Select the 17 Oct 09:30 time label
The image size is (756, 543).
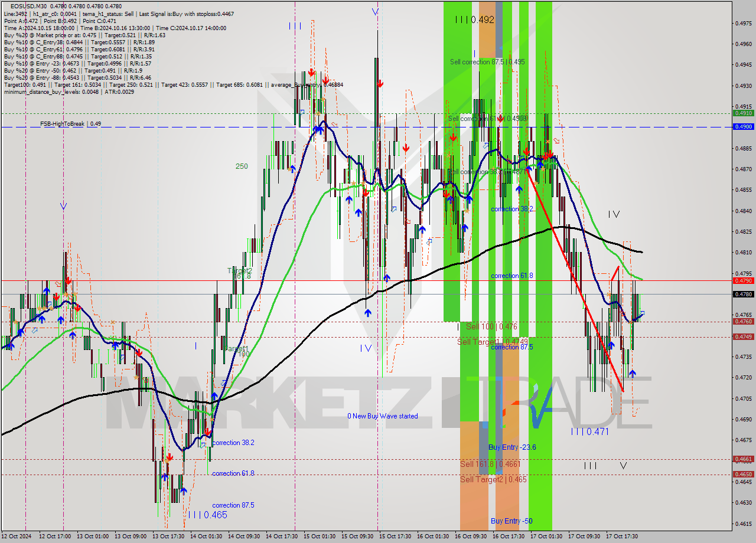click(x=584, y=537)
